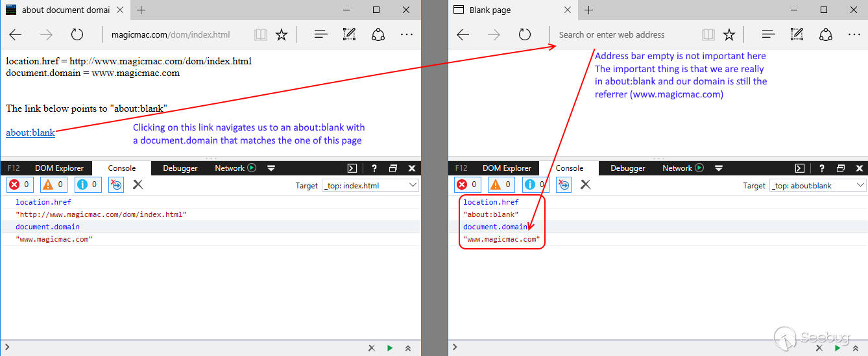Click the Search or enter web address field
868x356 pixels.
pyautogui.click(x=623, y=35)
